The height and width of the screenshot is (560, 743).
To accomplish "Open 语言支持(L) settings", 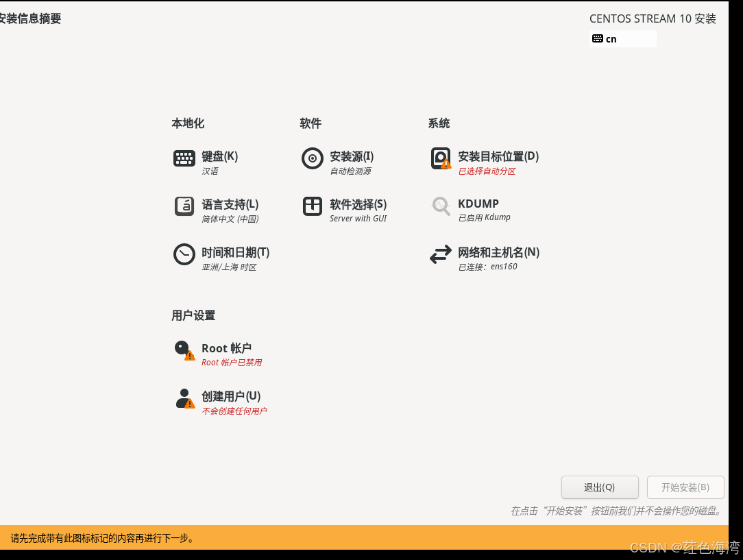I will 230,204.
